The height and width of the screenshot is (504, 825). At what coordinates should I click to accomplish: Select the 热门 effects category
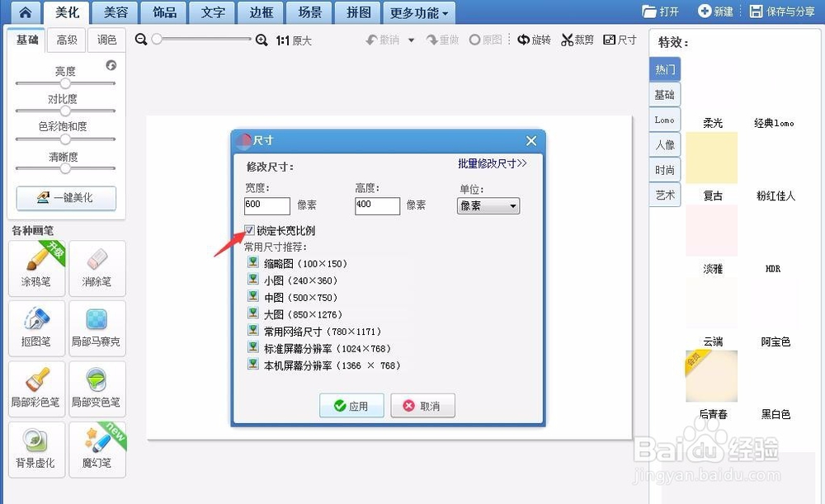[665, 69]
